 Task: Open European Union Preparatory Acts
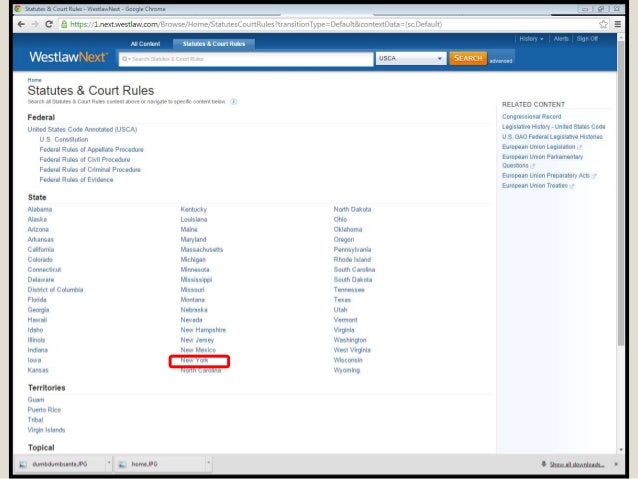(x=546, y=176)
